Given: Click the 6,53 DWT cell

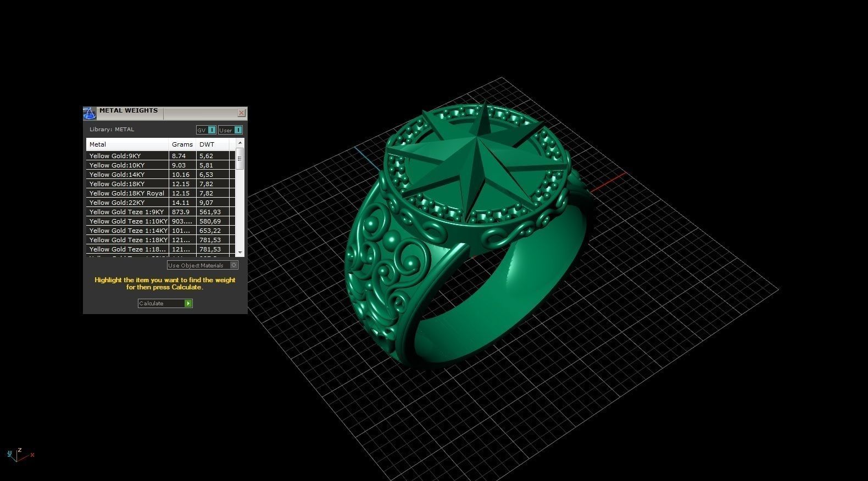Looking at the screenshot, I should pos(213,175).
